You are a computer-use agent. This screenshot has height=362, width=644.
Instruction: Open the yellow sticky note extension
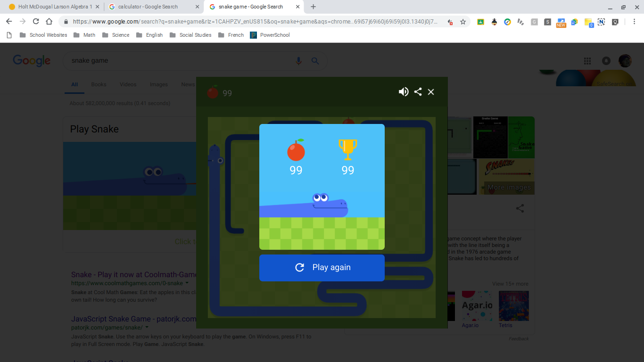pyautogui.click(x=588, y=23)
